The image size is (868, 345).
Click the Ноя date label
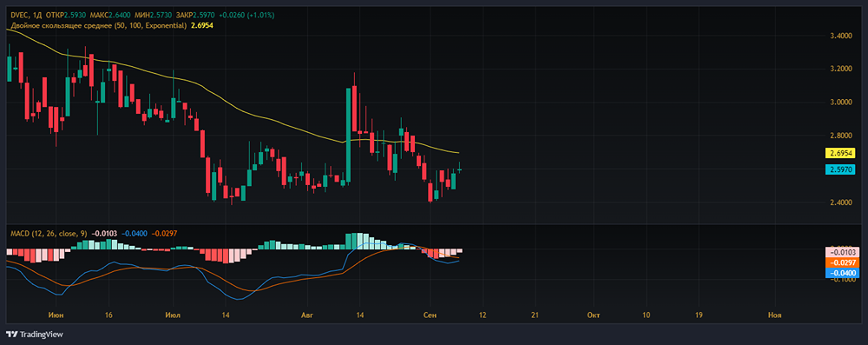775,315
